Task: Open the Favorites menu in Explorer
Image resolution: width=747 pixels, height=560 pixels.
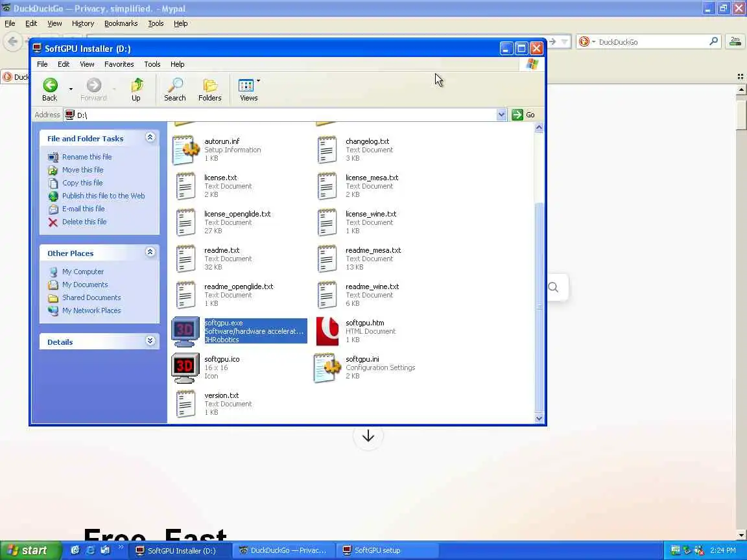Action: click(x=119, y=64)
